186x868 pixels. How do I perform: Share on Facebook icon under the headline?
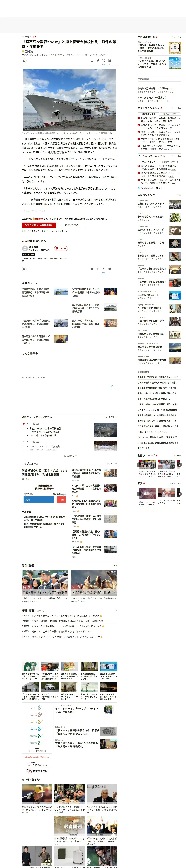[x=98, y=61]
